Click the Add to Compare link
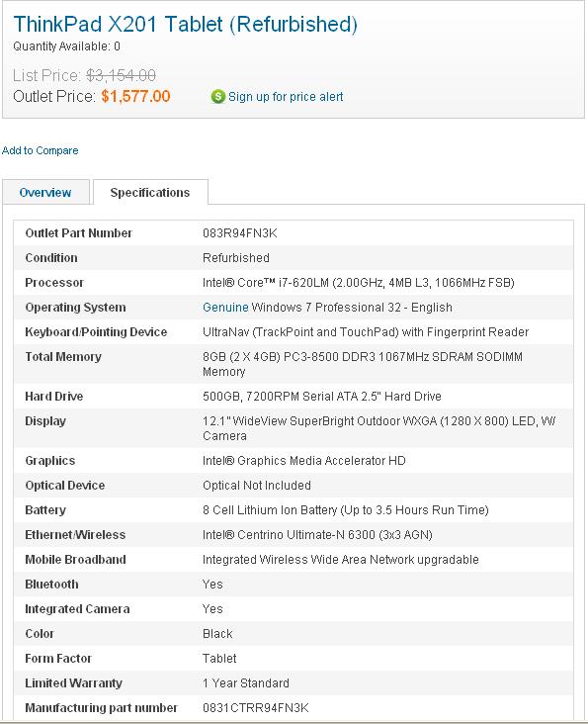This screenshot has height=724, width=588. (41, 150)
